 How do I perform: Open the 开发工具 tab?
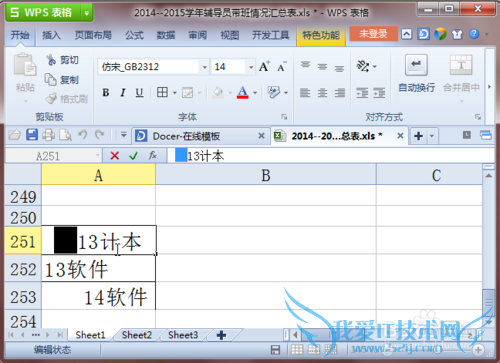pos(270,35)
